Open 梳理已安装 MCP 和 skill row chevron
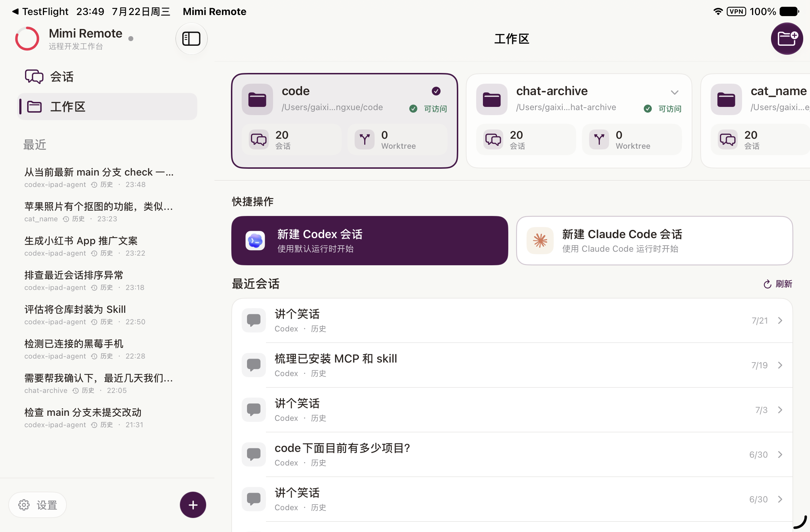This screenshot has height=532, width=810. coord(780,365)
